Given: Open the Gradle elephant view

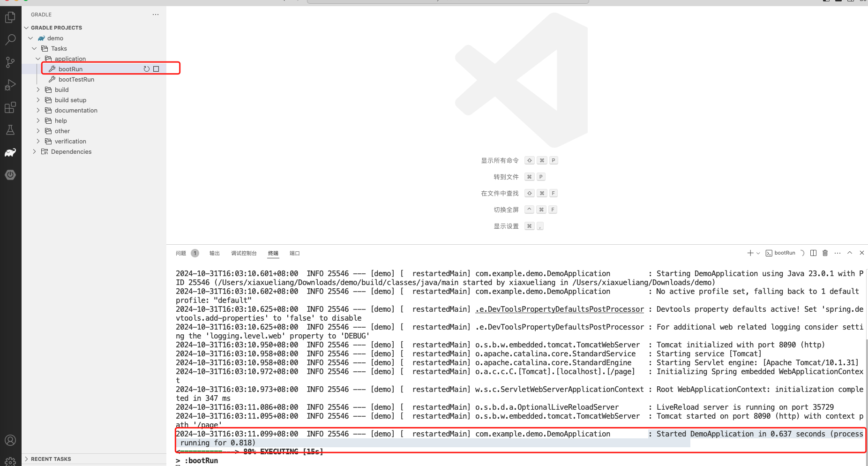Looking at the screenshot, I should (10, 152).
